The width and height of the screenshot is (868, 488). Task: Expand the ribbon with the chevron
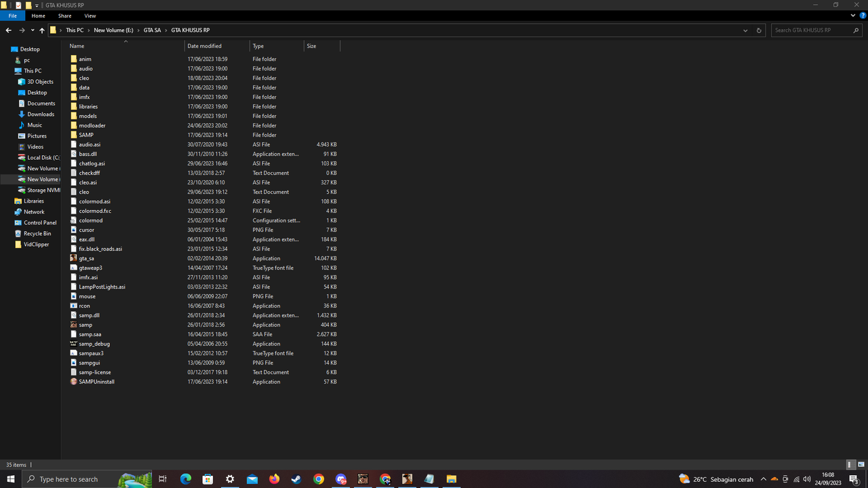(853, 16)
